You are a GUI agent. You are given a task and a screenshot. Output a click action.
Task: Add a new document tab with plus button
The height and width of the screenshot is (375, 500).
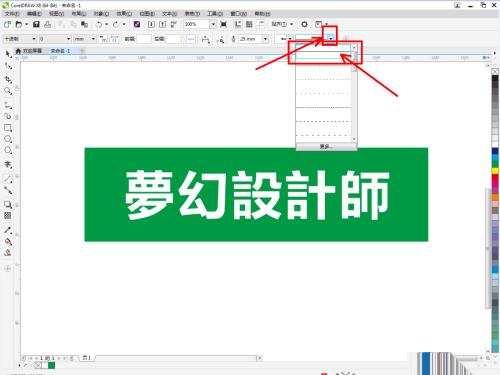[82, 51]
